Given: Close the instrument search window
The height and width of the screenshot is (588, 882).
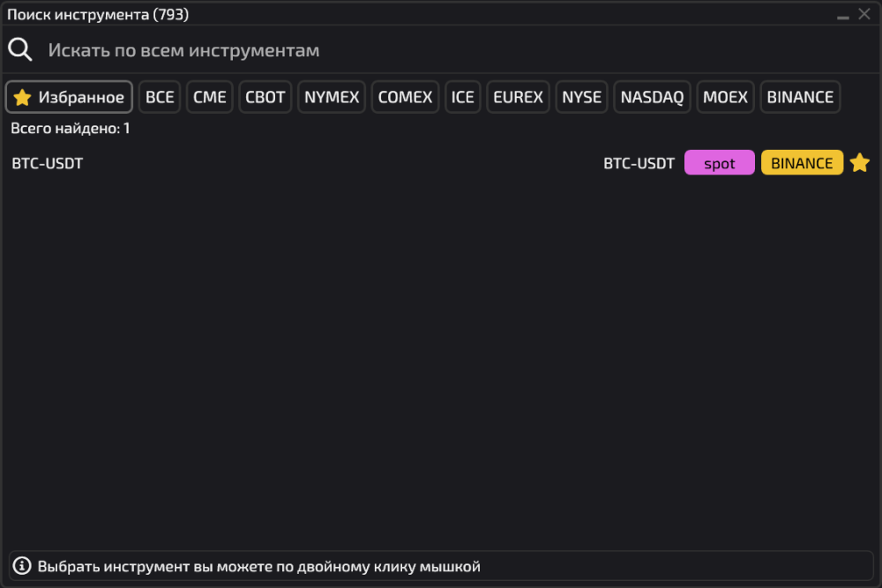Looking at the screenshot, I should (x=864, y=14).
